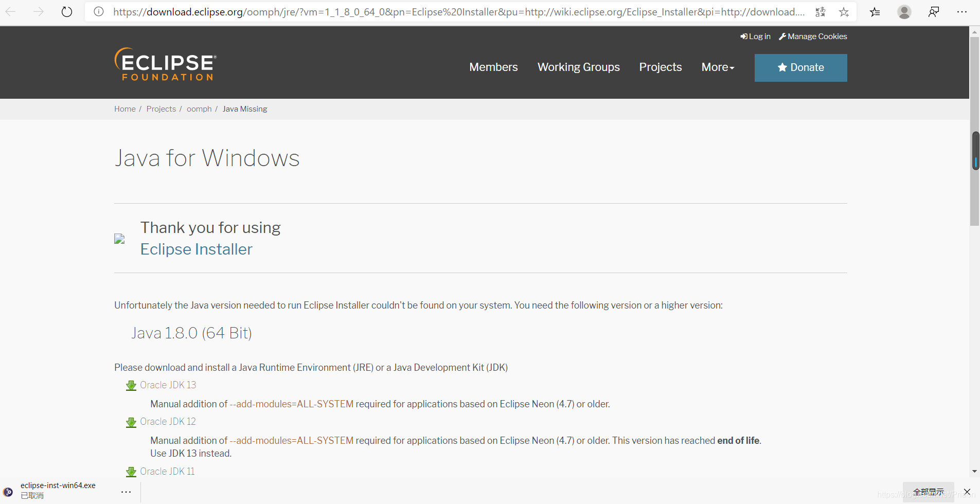
Task: Click the Java 1.8.0 (64 Bit) text
Action: coord(191,333)
